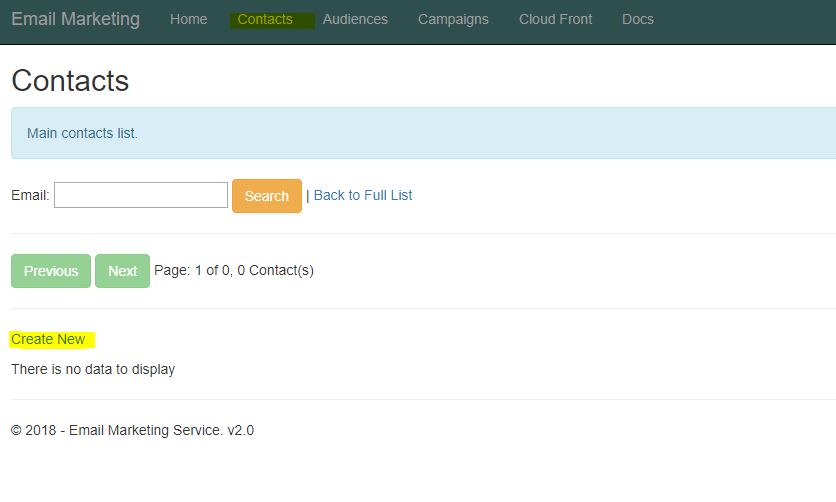This screenshot has width=836, height=502.
Task: Select the Contacts nav item
Action: [x=265, y=19]
